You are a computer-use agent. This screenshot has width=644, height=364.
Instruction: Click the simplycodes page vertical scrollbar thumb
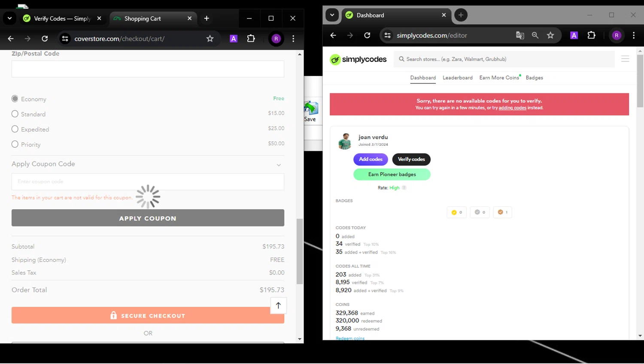[640, 81]
